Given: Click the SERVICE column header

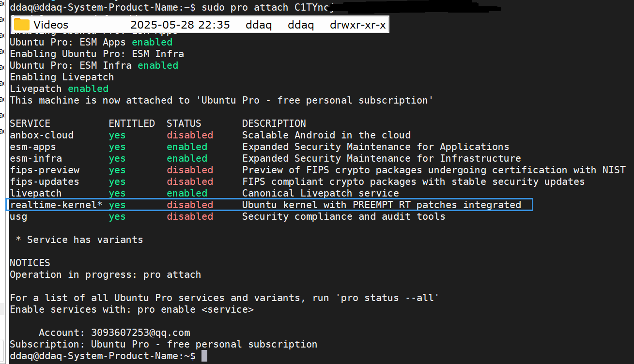Looking at the screenshot, I should (30, 123).
